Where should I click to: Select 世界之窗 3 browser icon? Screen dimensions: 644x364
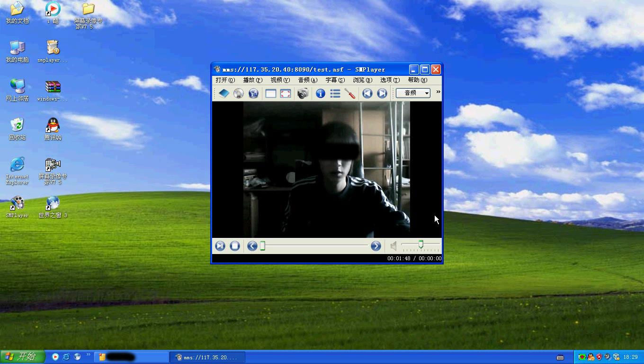[53, 207]
